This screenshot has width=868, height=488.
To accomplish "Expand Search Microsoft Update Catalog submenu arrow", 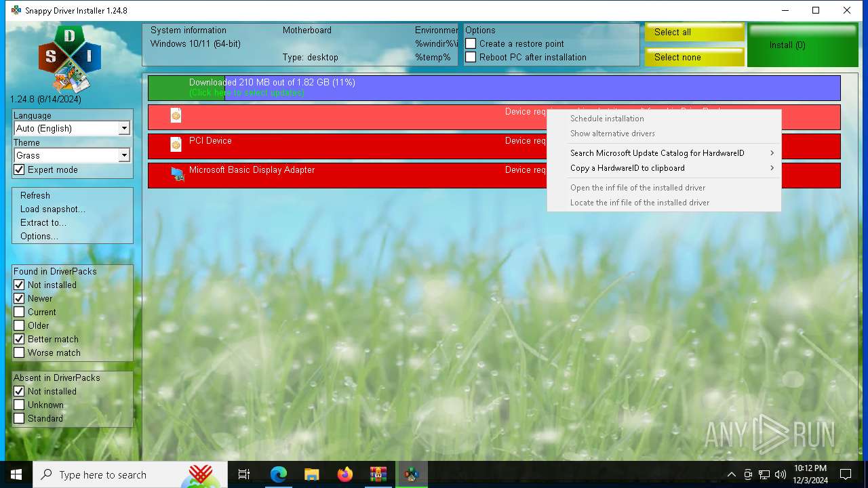I will point(772,153).
